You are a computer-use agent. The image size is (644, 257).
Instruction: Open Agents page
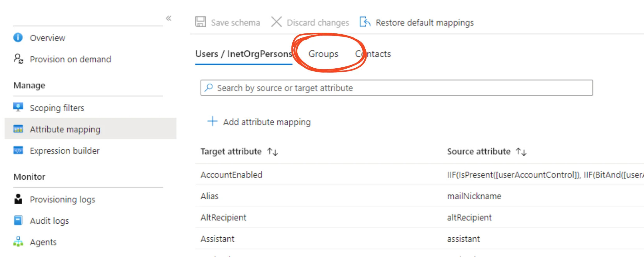pos(43,242)
